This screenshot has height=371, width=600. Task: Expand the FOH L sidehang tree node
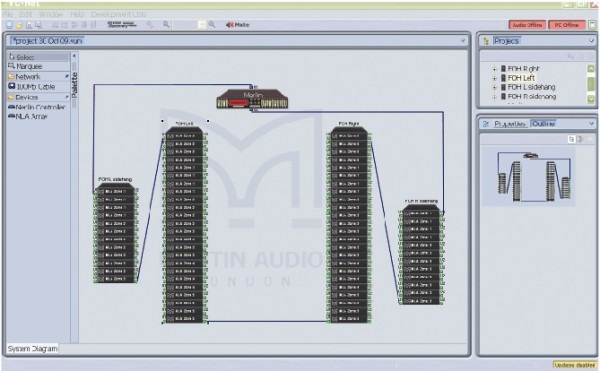point(494,88)
